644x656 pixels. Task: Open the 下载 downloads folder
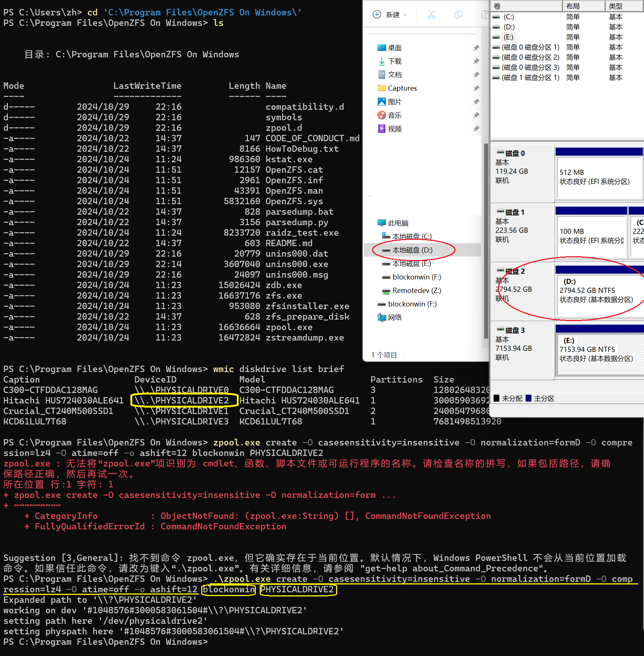click(x=394, y=61)
